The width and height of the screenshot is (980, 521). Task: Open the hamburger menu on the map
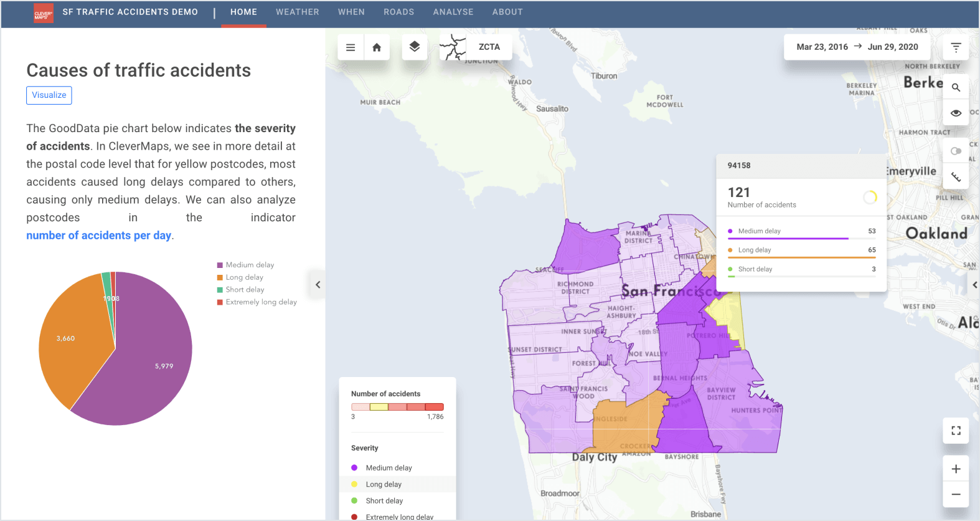351,47
